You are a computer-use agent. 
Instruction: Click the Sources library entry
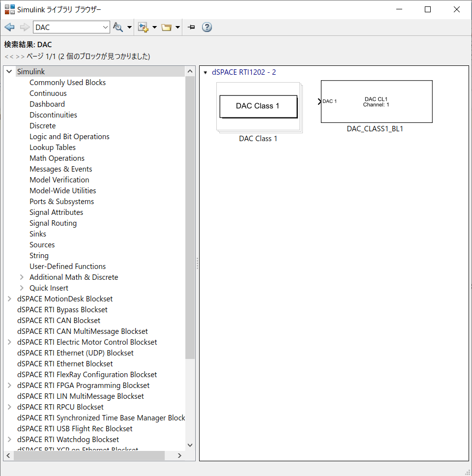[42, 244]
